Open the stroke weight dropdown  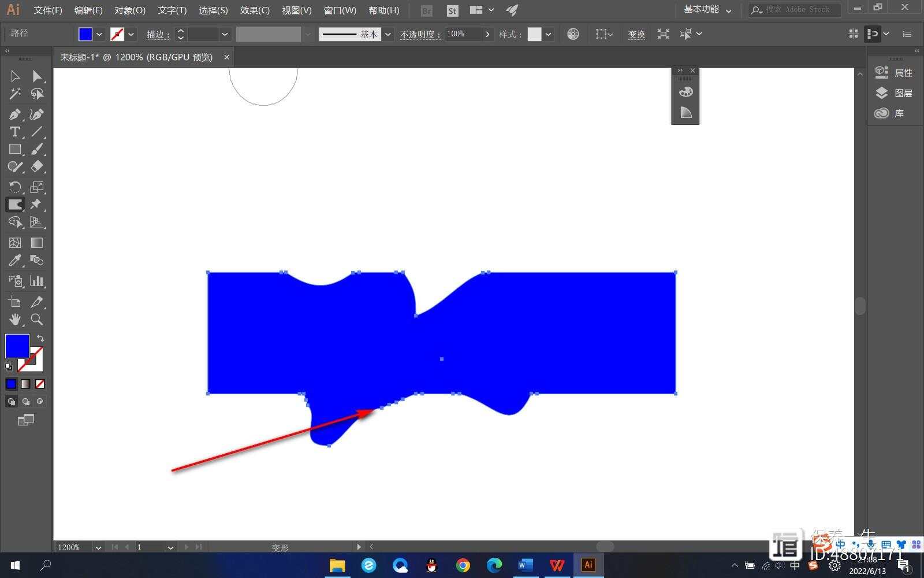[x=225, y=34]
